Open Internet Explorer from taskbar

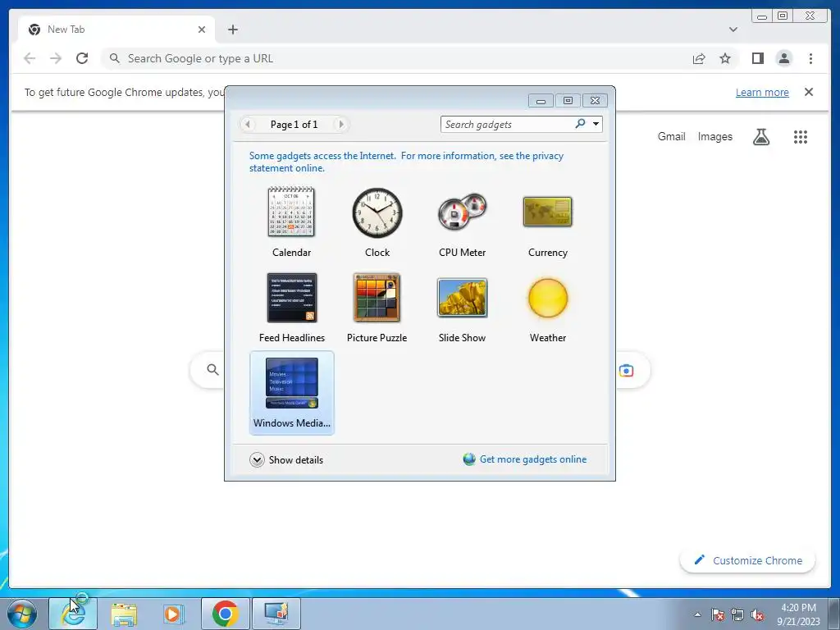point(73,614)
